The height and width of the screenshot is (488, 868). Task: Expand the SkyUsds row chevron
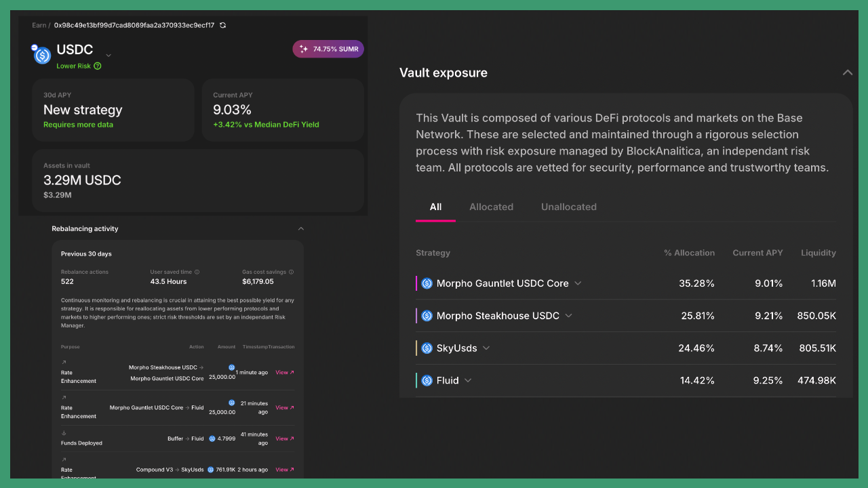tap(486, 348)
